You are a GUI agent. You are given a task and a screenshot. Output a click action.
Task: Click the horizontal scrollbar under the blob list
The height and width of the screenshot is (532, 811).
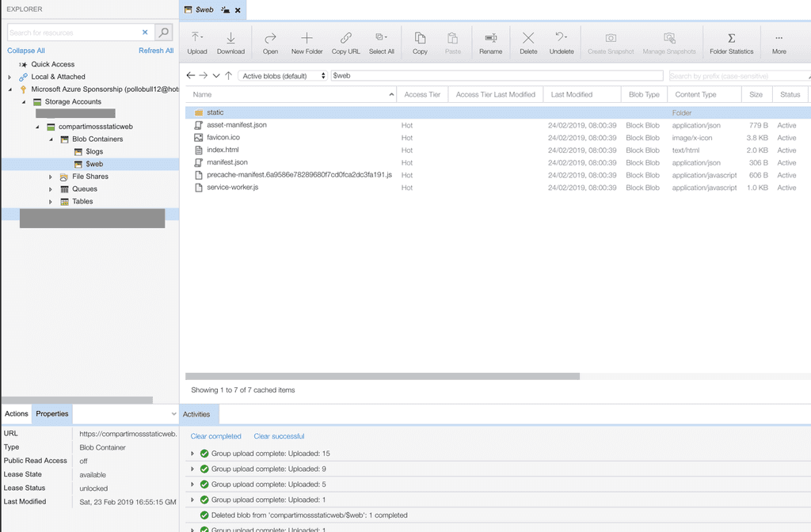383,377
